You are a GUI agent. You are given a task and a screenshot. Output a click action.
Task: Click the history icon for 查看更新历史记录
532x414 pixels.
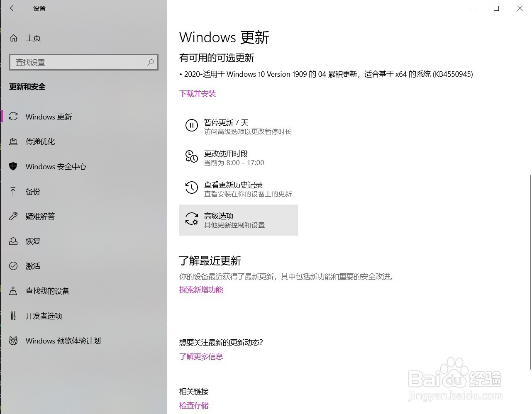[x=191, y=188]
